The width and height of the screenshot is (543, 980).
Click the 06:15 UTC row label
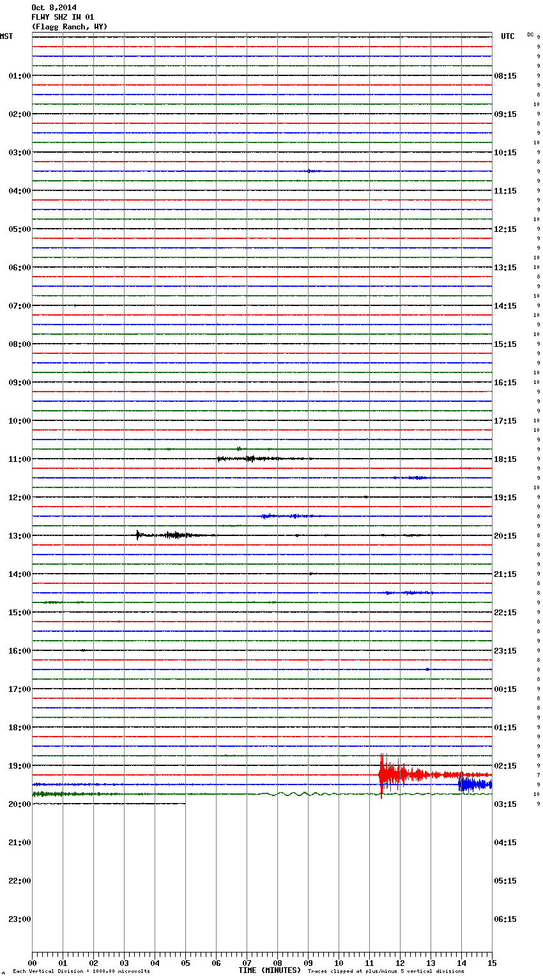tap(505, 919)
